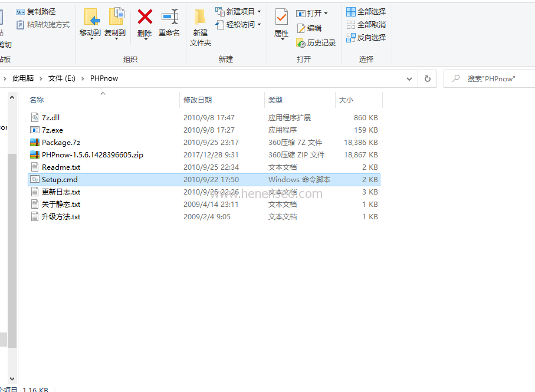Select the Package.7z archive icon
The height and width of the screenshot is (392, 535).
click(35, 143)
